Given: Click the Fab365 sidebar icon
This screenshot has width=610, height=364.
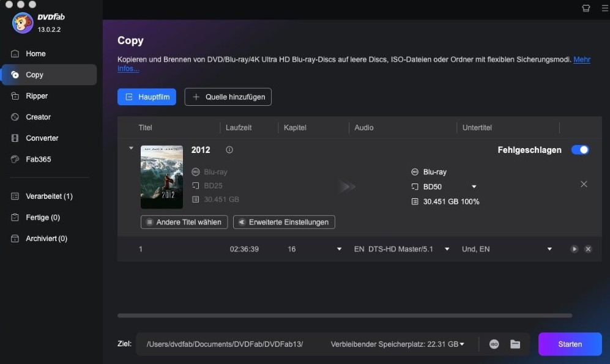Looking at the screenshot, I should tap(15, 159).
